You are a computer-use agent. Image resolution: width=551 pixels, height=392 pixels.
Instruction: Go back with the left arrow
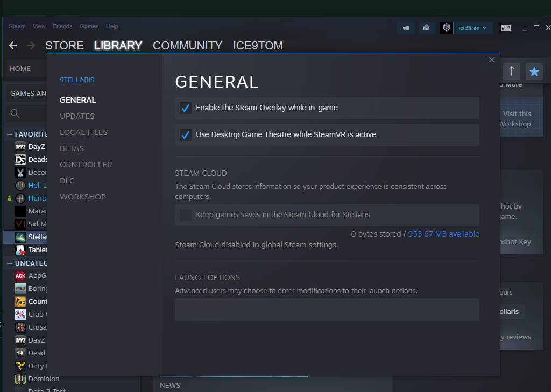tap(13, 45)
